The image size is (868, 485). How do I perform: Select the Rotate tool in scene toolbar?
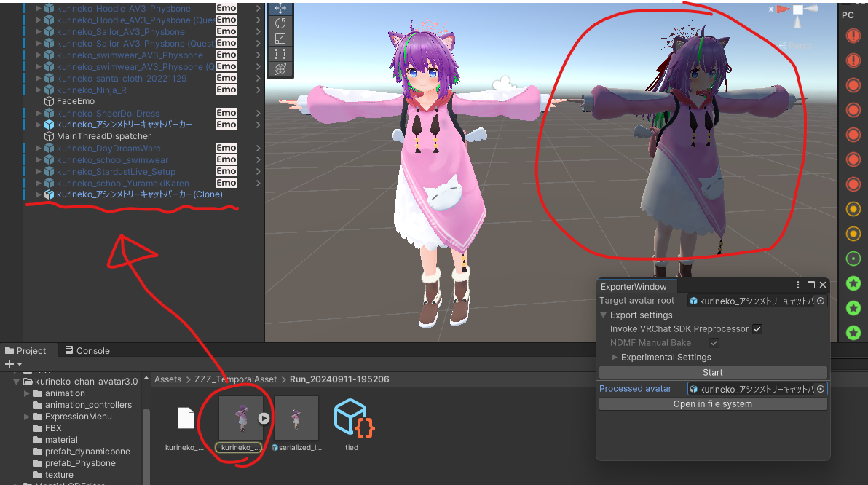(x=280, y=23)
